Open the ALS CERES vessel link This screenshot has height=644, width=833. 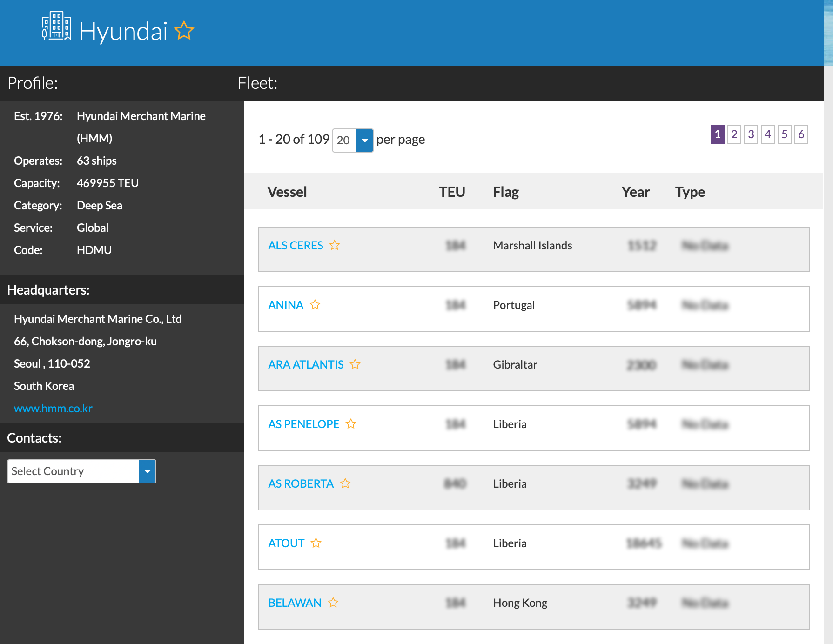point(296,245)
